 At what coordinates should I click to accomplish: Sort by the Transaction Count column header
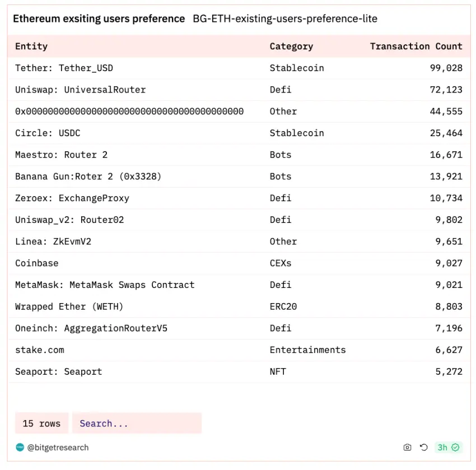point(416,46)
